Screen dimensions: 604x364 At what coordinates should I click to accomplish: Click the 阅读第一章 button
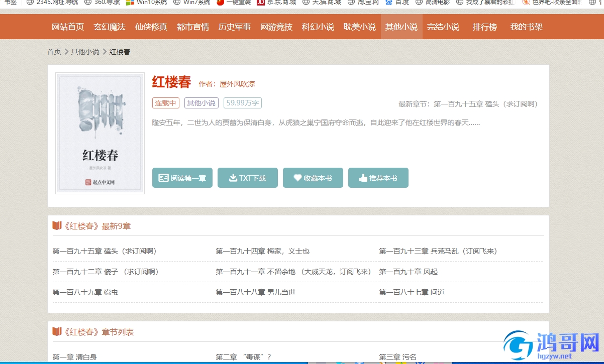(x=182, y=178)
